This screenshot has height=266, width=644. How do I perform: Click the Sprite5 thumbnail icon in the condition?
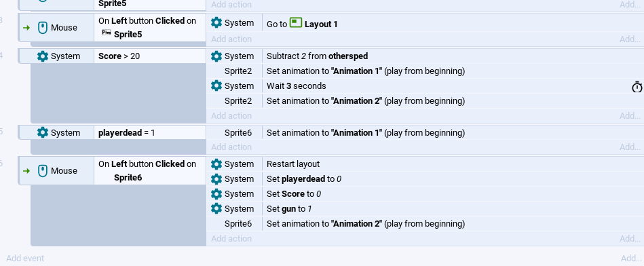[x=106, y=33]
